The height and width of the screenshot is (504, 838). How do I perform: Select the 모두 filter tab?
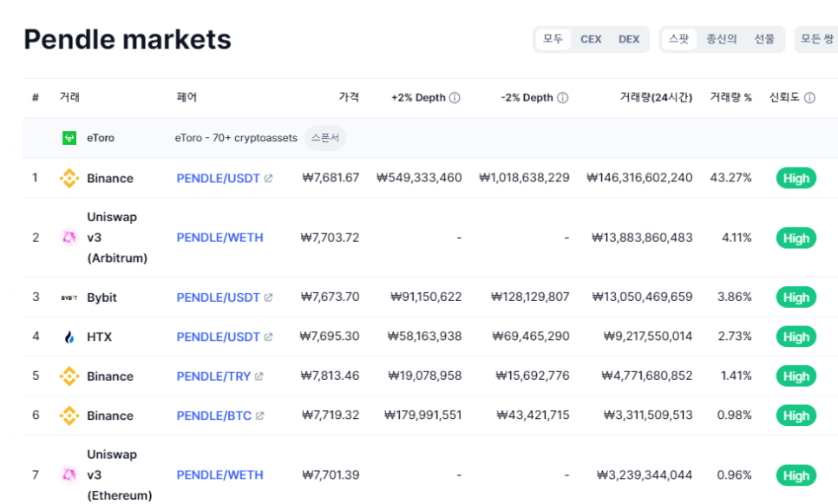click(x=553, y=39)
